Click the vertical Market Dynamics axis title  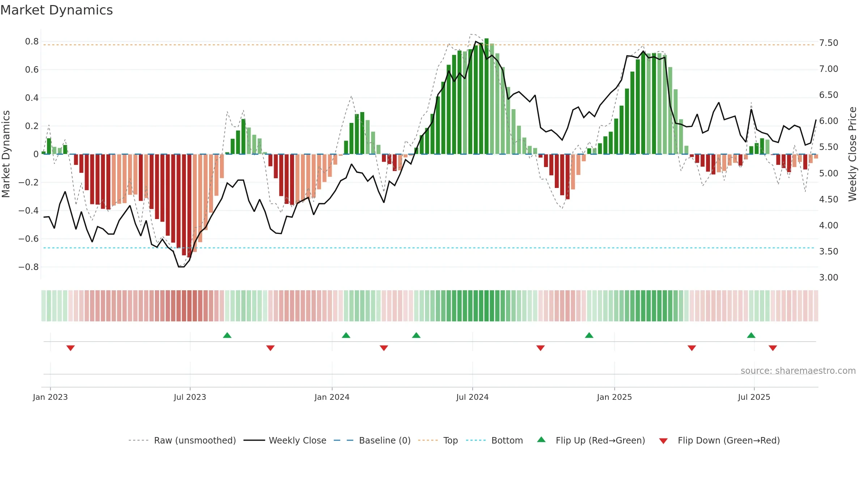tap(6, 154)
